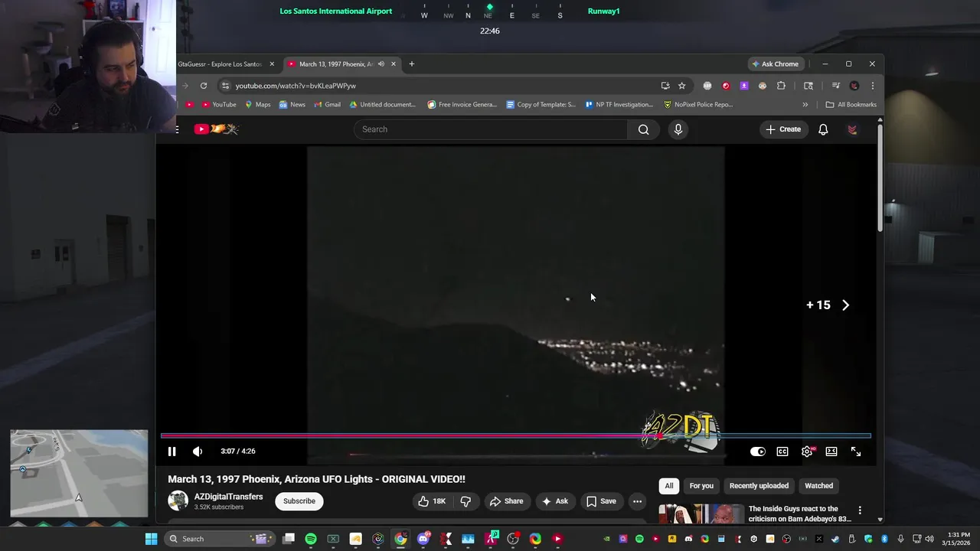Bookmark this page with star
The width and height of the screenshot is (980, 551).
pos(681,86)
